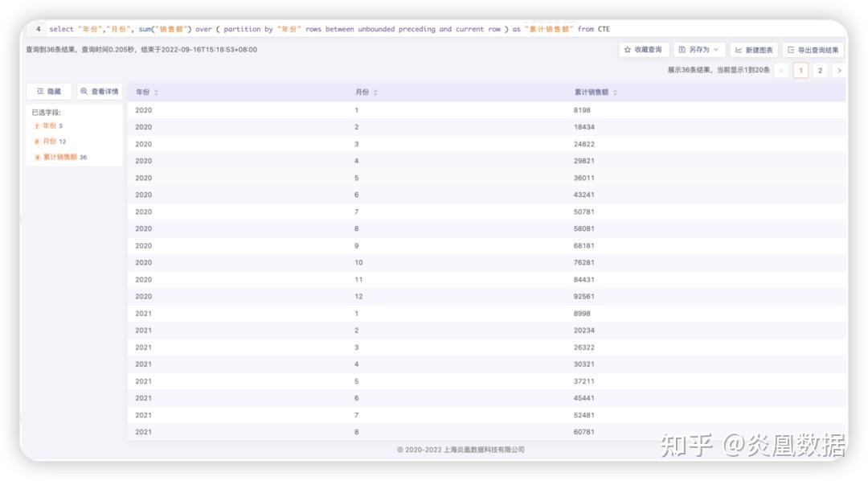
Task: Sort by the 累计销售额 column sort icon
Action: click(615, 92)
